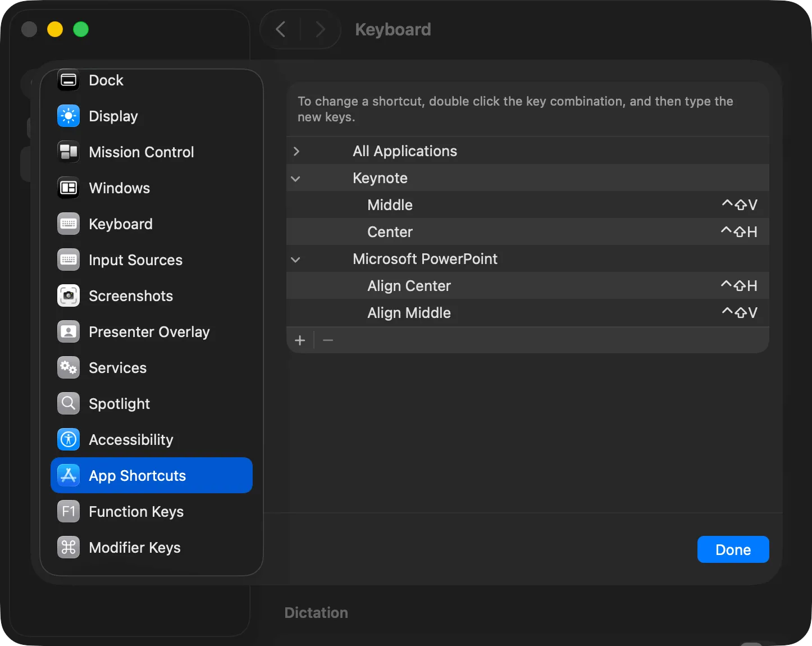812x646 pixels.
Task: Click the Screenshots camera icon
Action: coord(69,296)
